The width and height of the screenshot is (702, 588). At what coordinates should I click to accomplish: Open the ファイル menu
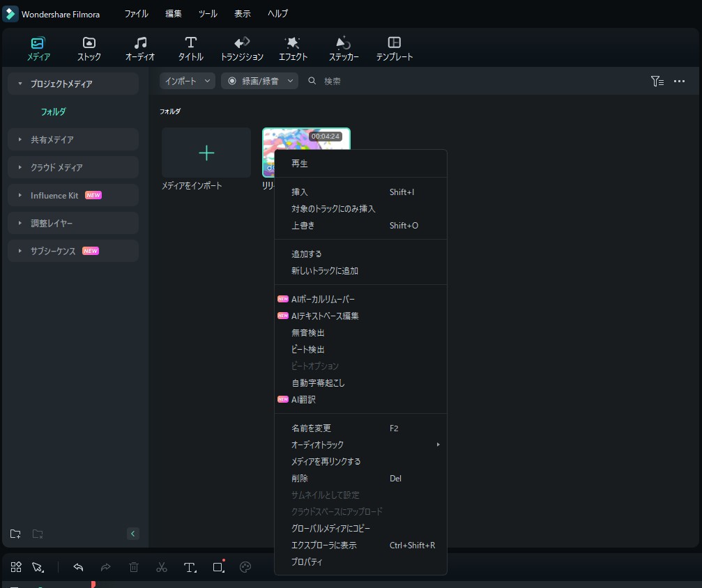(136, 13)
